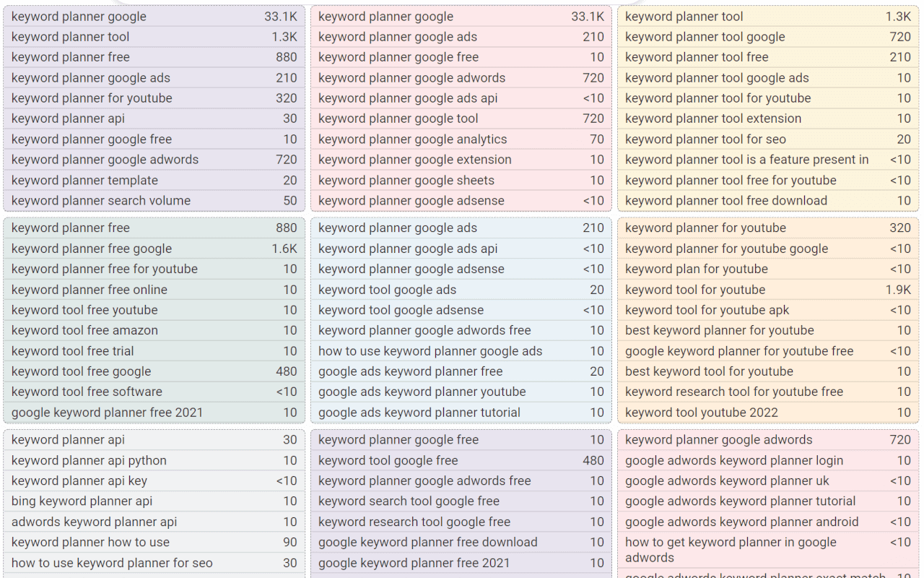Screen dimensions: 924x578
Task: Click 'keyword planner tool for seo' row
Action: tap(768, 139)
